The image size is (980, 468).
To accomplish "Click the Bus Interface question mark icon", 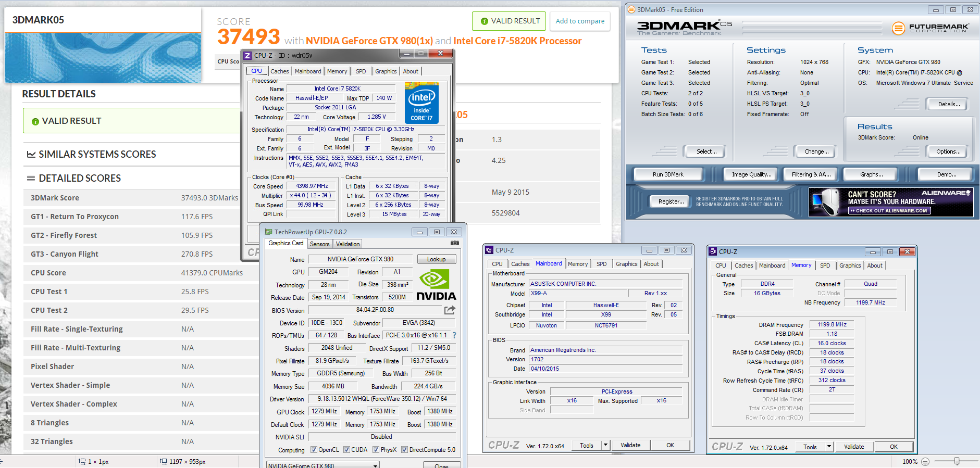I will tap(454, 335).
